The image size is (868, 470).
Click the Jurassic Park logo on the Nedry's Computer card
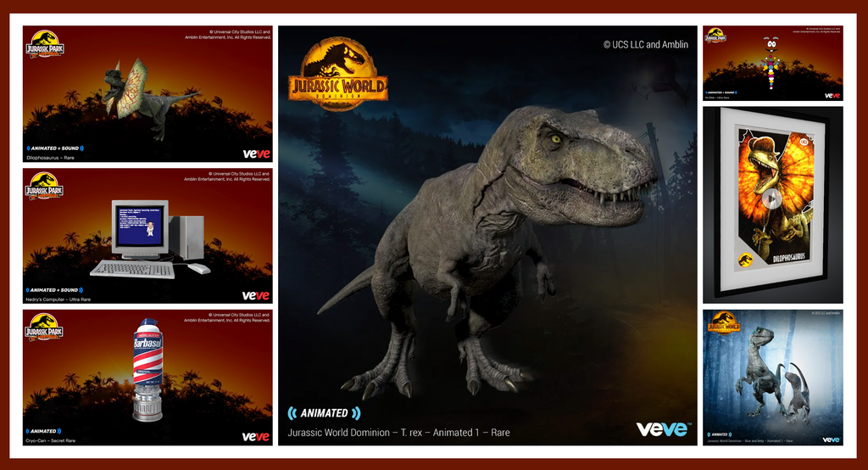44,187
